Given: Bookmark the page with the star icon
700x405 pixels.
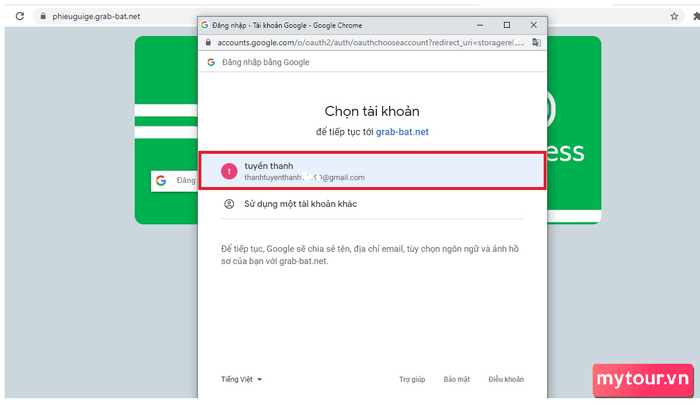Looking at the screenshot, I should point(674,17).
